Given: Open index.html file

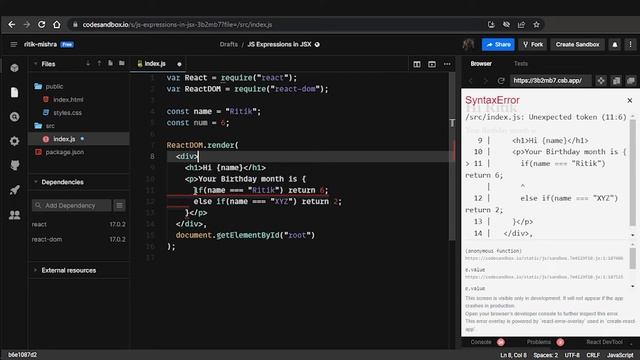Looking at the screenshot, I should (x=68, y=100).
